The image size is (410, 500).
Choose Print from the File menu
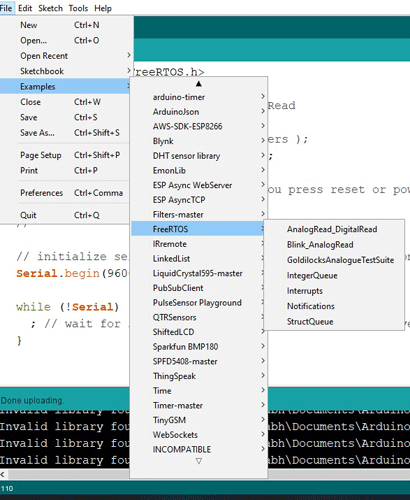[x=65, y=170]
